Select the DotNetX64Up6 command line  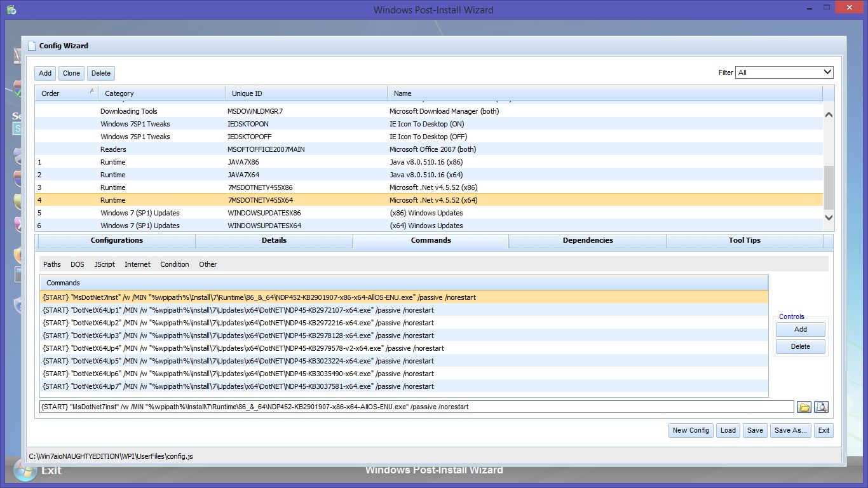(x=404, y=374)
